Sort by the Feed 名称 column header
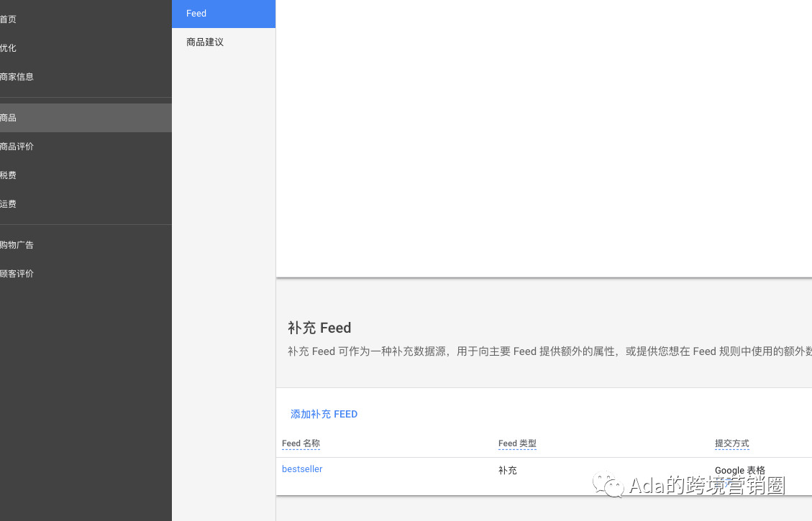Image resolution: width=812 pixels, height=521 pixels. pos(301,443)
